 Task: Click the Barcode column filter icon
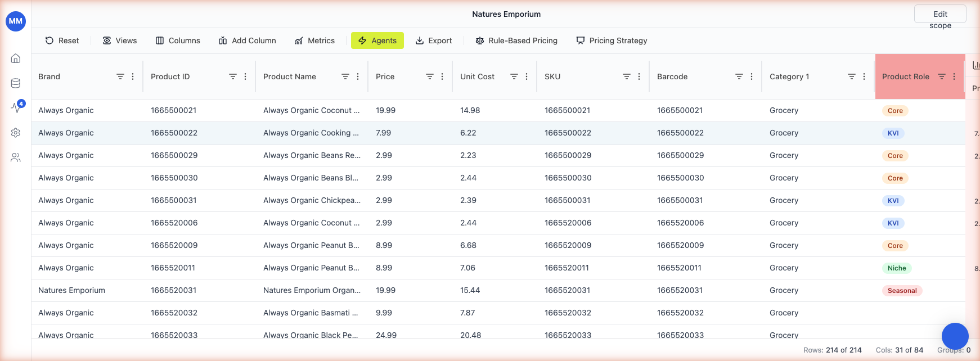(x=739, y=76)
